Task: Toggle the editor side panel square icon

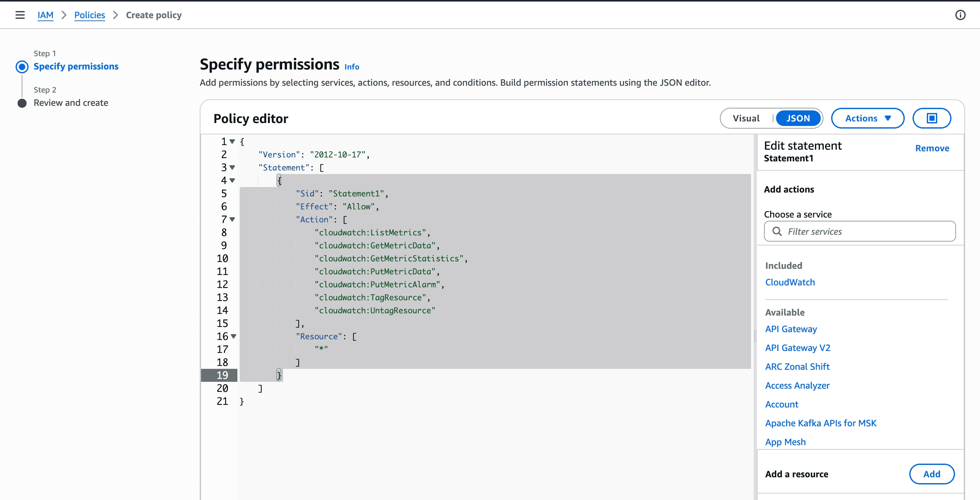Action: 932,118
